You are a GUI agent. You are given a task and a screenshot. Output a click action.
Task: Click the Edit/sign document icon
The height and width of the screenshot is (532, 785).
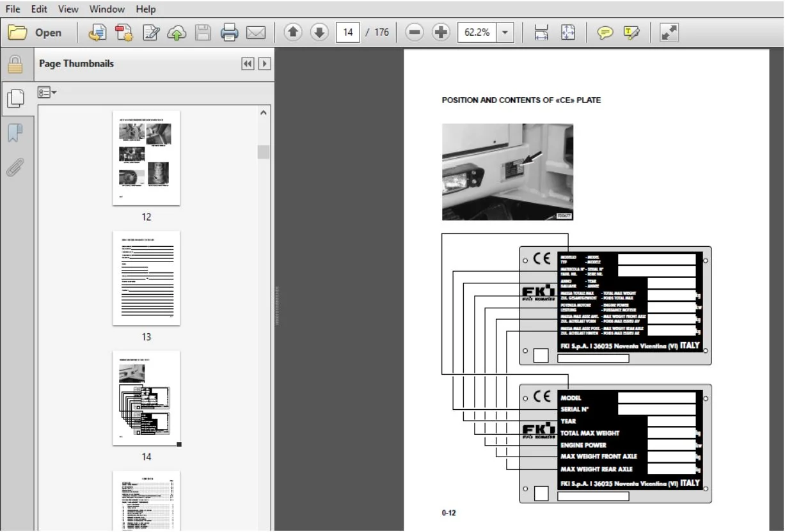point(151,33)
